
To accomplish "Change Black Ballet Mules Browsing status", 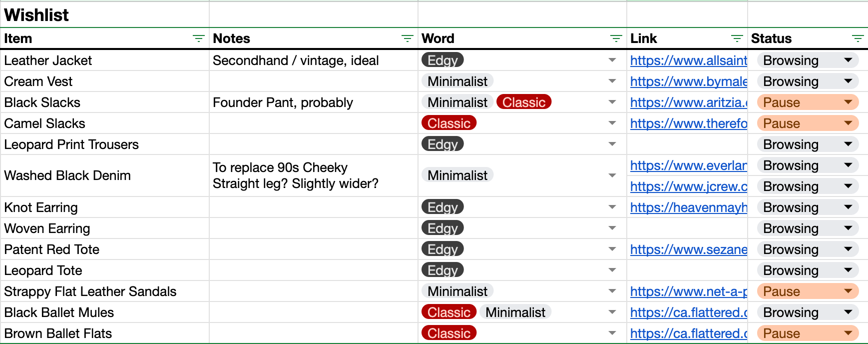I will click(x=808, y=312).
